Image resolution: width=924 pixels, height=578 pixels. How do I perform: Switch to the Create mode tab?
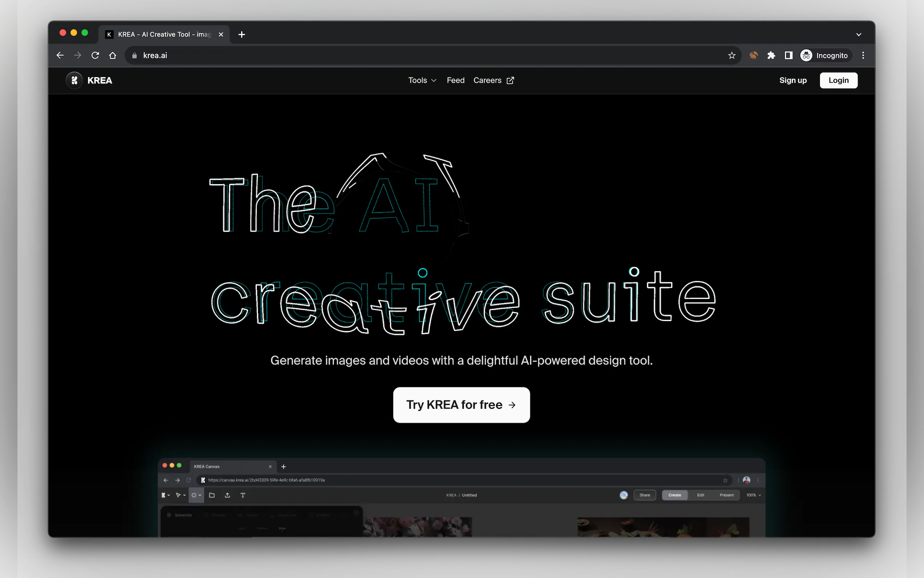click(x=674, y=495)
